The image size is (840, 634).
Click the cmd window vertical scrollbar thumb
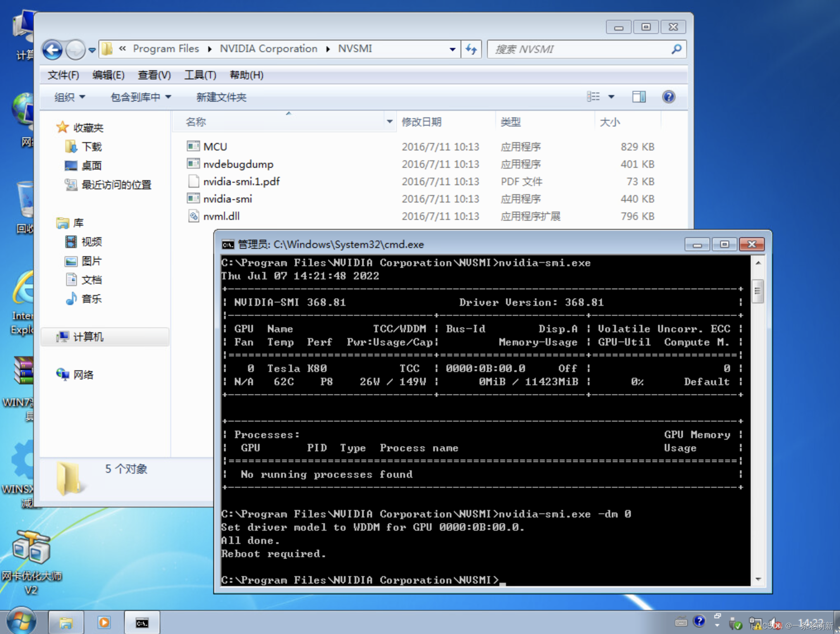pos(757,291)
